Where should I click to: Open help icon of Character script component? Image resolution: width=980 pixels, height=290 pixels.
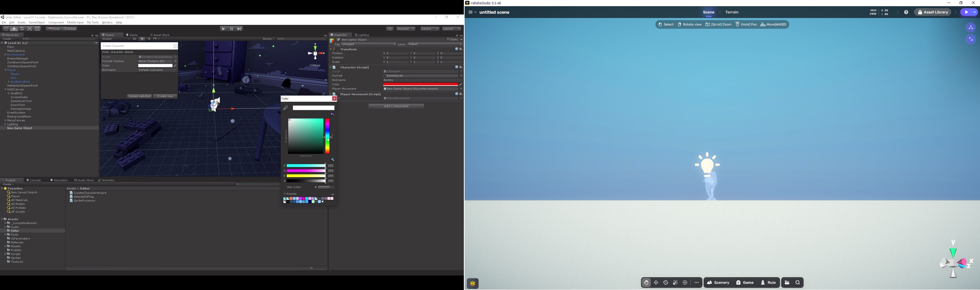[x=457, y=67]
